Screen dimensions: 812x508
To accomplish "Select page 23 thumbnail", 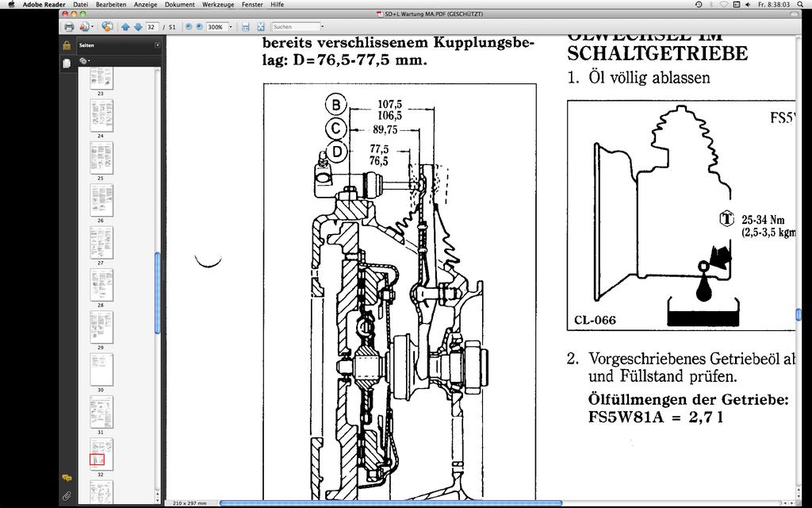I will click(x=101, y=79).
